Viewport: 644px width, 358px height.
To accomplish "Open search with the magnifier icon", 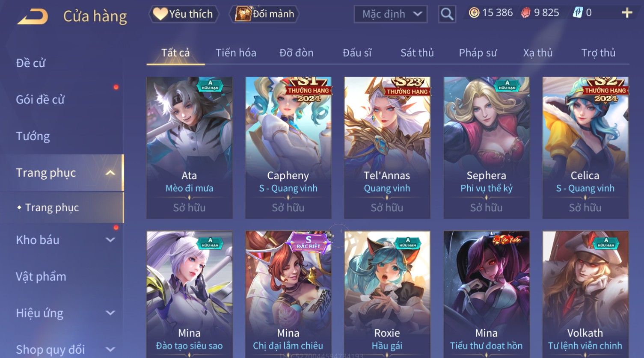I will 447,14.
